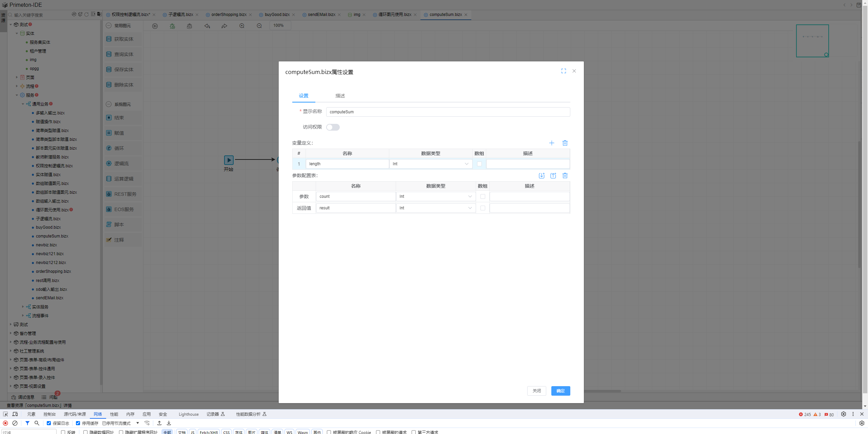The width and height of the screenshot is (868, 434).
Task: Click the 确定 confirm button
Action: click(560, 391)
